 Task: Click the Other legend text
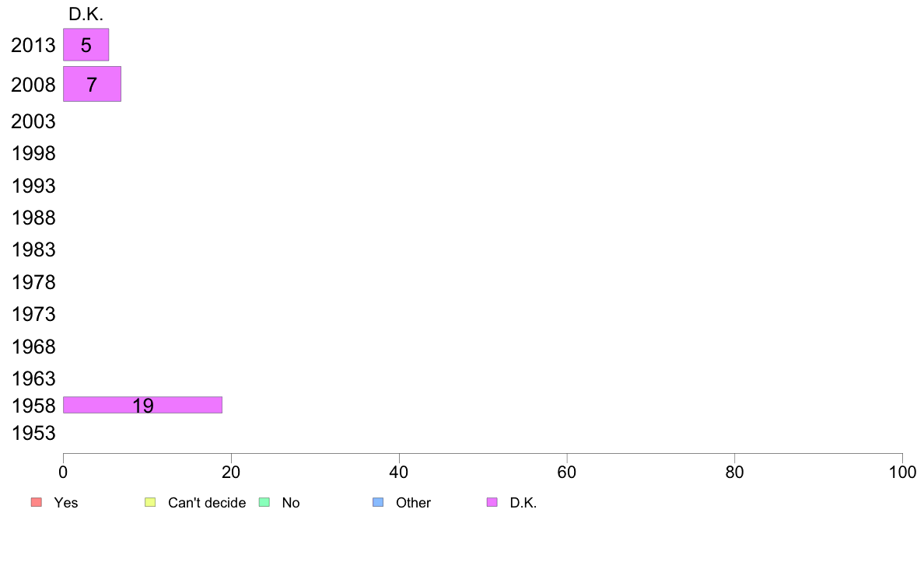[x=413, y=503]
